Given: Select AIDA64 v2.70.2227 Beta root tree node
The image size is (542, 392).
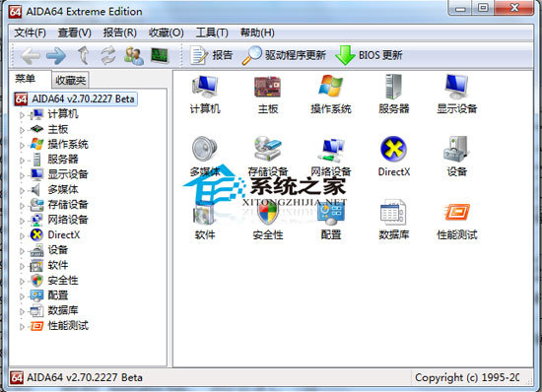Looking at the screenshot, I should [x=76, y=99].
